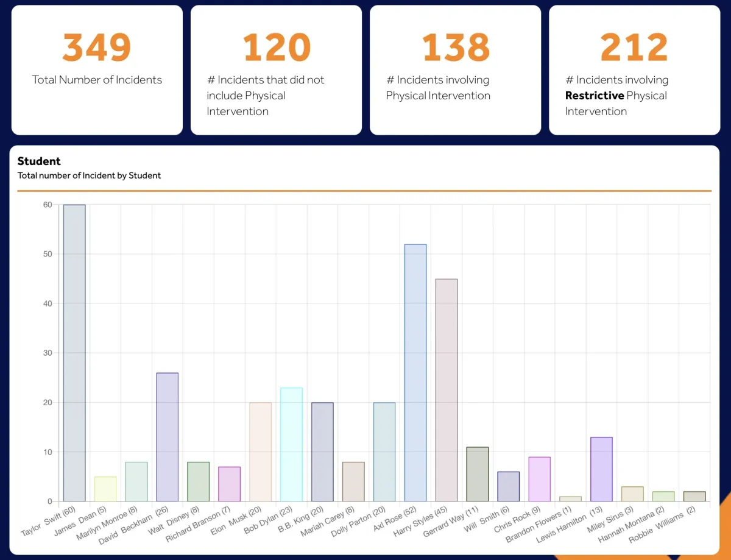Select the card showing 120 non-physical incidents
731x560 pixels.
click(x=275, y=68)
